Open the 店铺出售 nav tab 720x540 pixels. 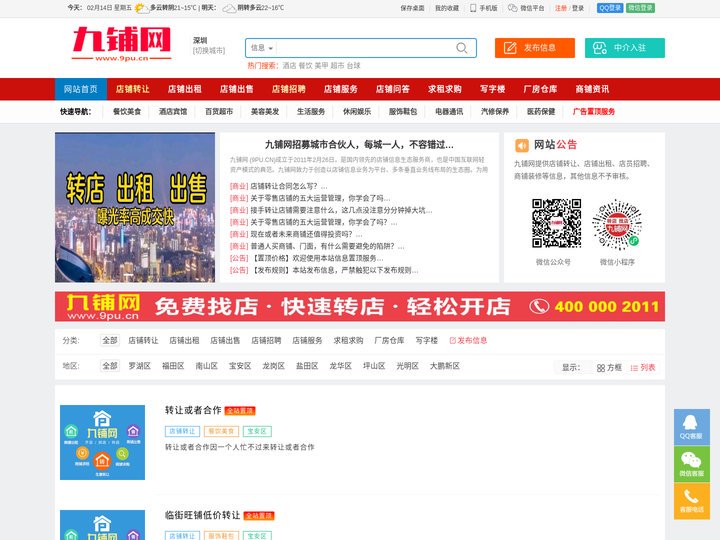pos(236,89)
